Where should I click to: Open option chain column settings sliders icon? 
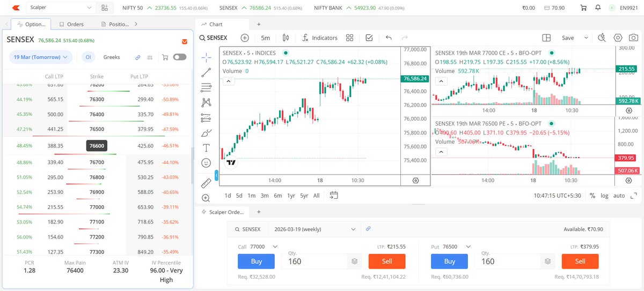(x=150, y=57)
